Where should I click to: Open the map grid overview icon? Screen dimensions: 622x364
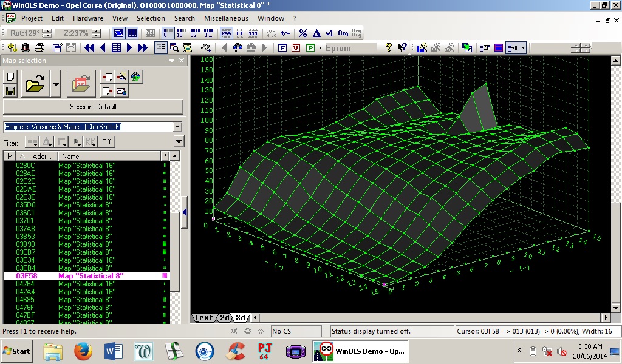tap(116, 48)
